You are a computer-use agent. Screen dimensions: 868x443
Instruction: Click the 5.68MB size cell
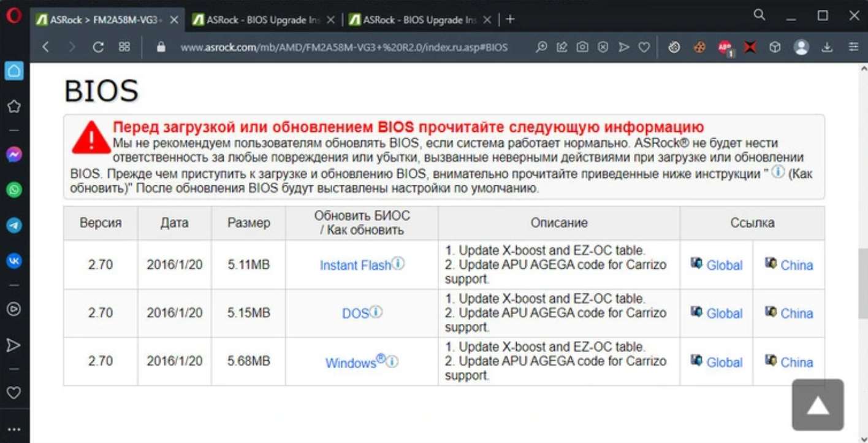point(248,362)
